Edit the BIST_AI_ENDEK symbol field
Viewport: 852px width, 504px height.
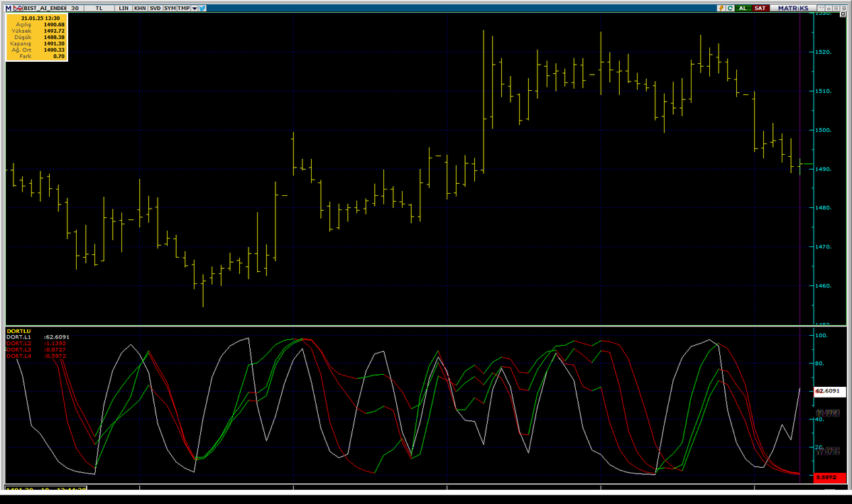pos(45,8)
